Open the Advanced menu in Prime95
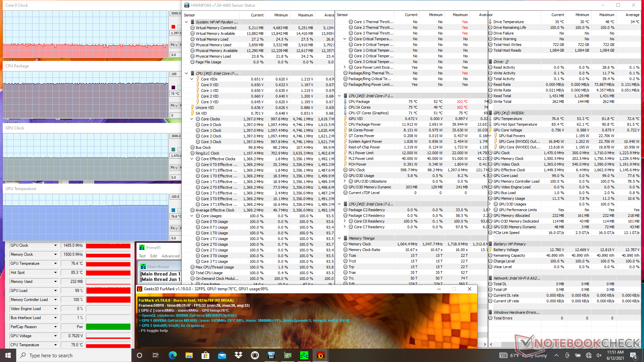 tap(170, 256)
